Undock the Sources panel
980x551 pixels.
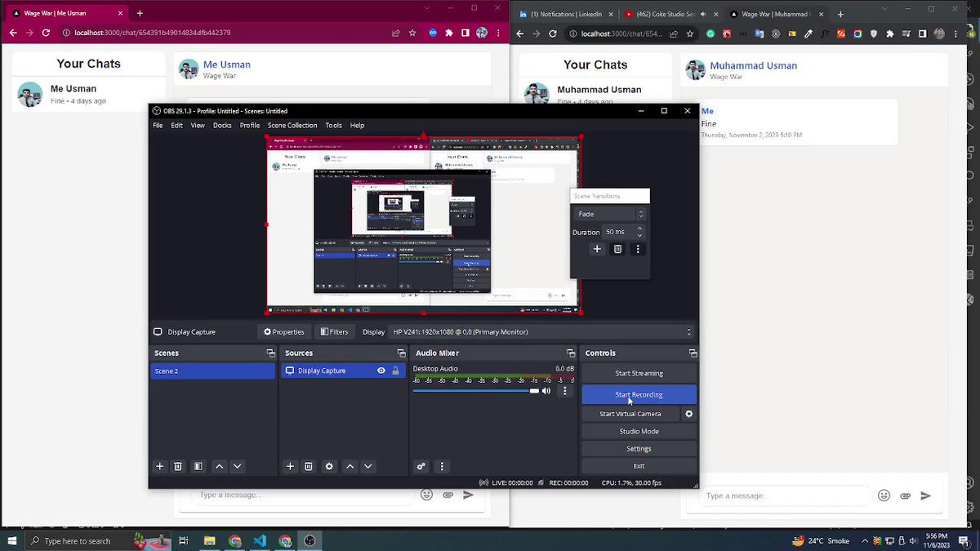tap(401, 353)
